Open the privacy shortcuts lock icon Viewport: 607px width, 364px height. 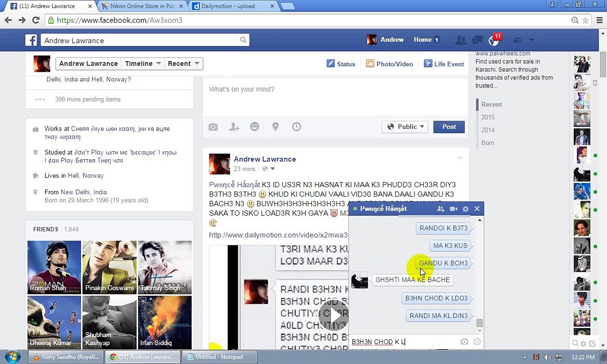517,40
